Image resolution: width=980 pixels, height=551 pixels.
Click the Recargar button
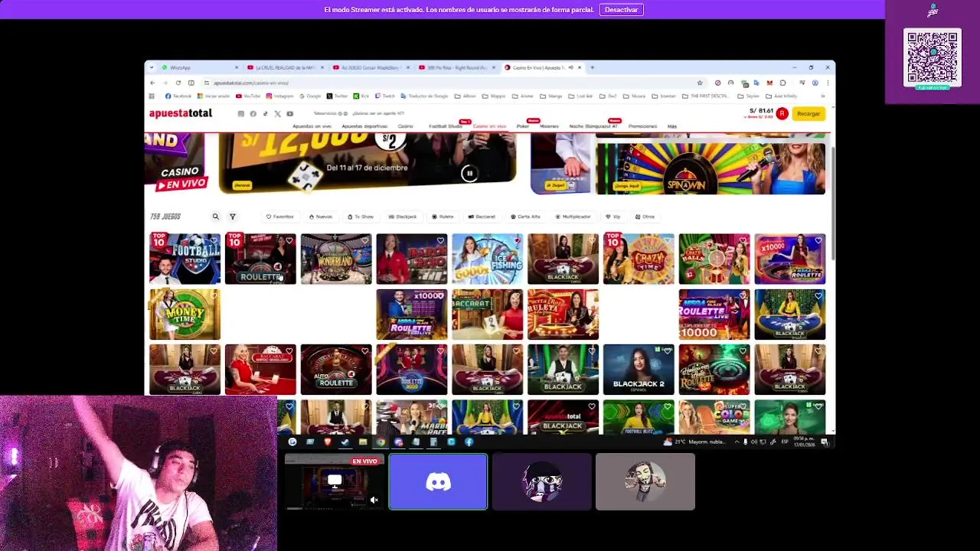(x=808, y=113)
